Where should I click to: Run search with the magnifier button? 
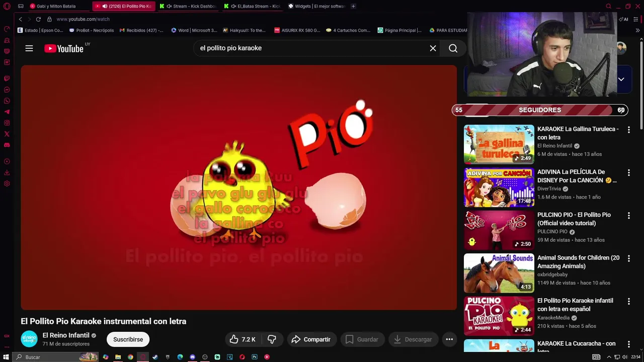pos(453,48)
